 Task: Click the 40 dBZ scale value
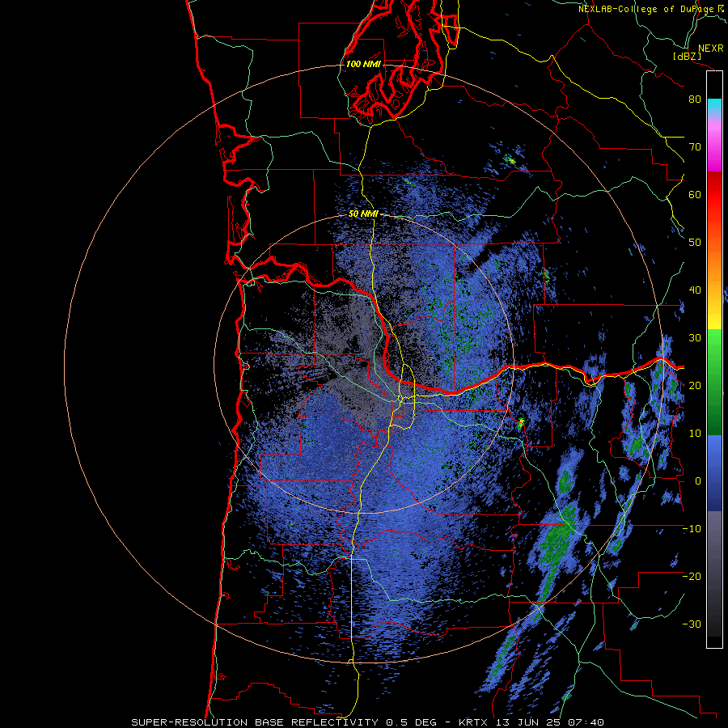pos(695,290)
